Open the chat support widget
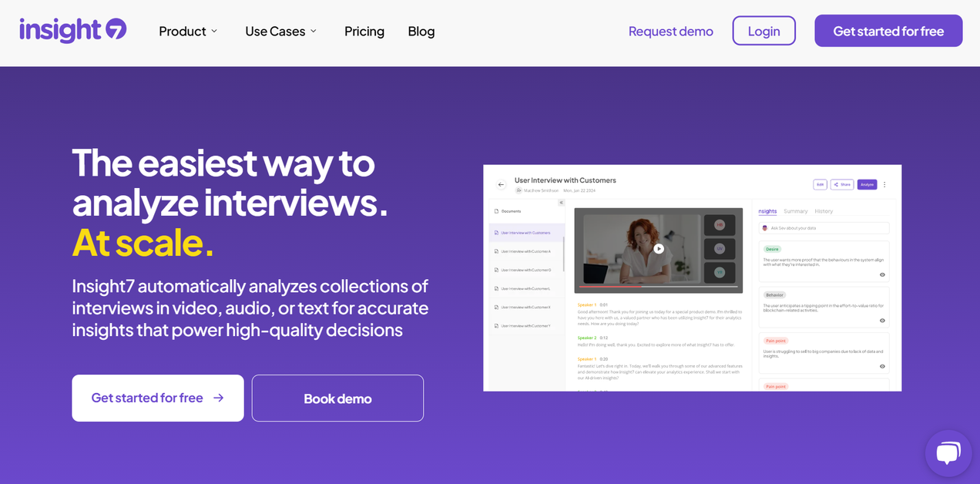Screen dimensions: 980x484 [948, 453]
